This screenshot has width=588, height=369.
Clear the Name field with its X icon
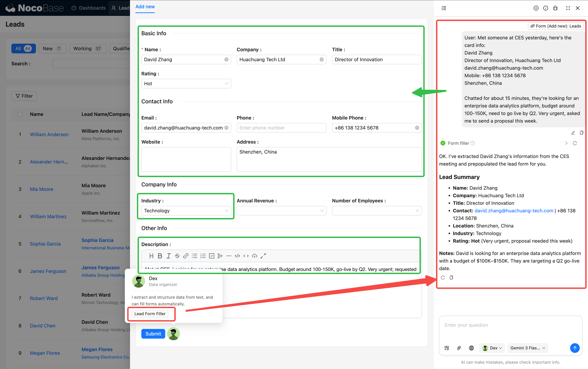click(x=226, y=59)
